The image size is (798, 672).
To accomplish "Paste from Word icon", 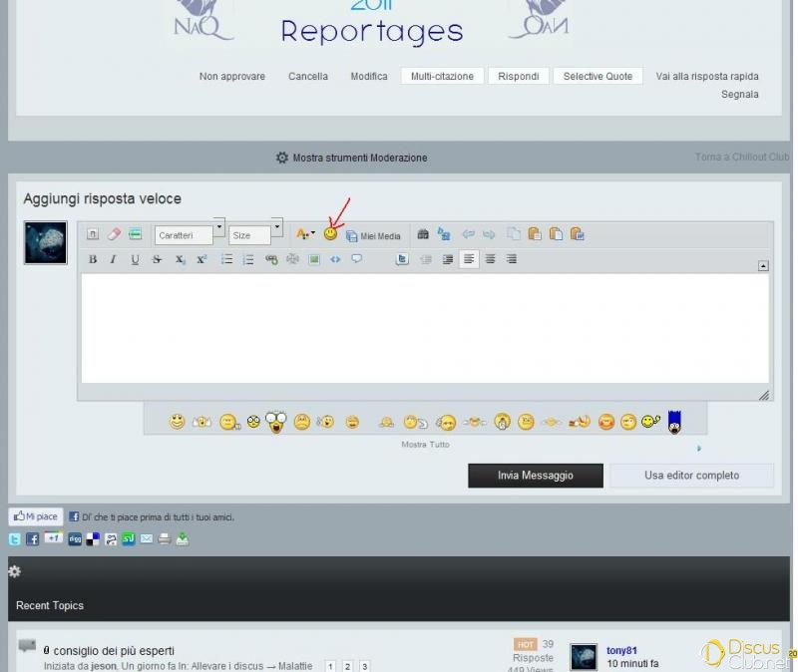I will coord(578,234).
